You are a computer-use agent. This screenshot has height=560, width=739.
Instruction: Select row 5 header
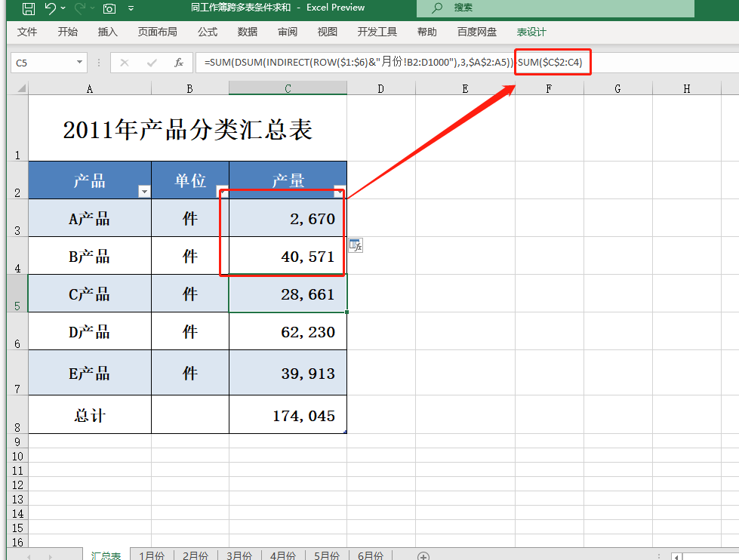17,293
